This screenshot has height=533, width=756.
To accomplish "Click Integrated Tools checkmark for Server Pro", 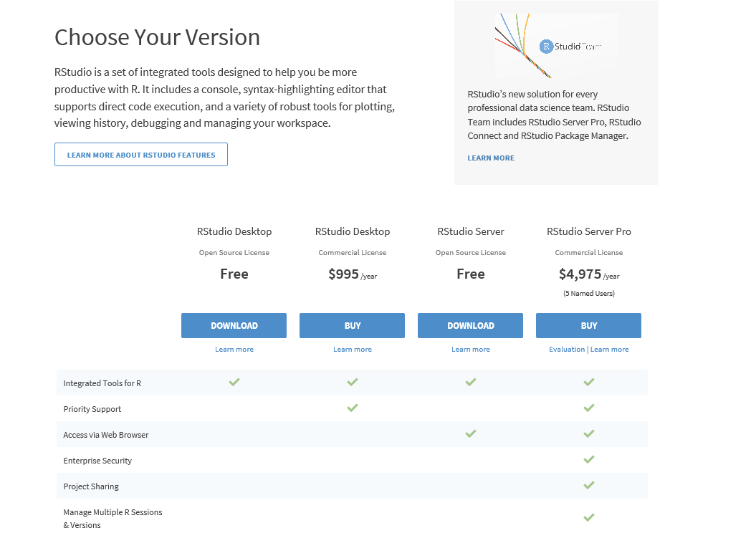I will click(x=588, y=382).
